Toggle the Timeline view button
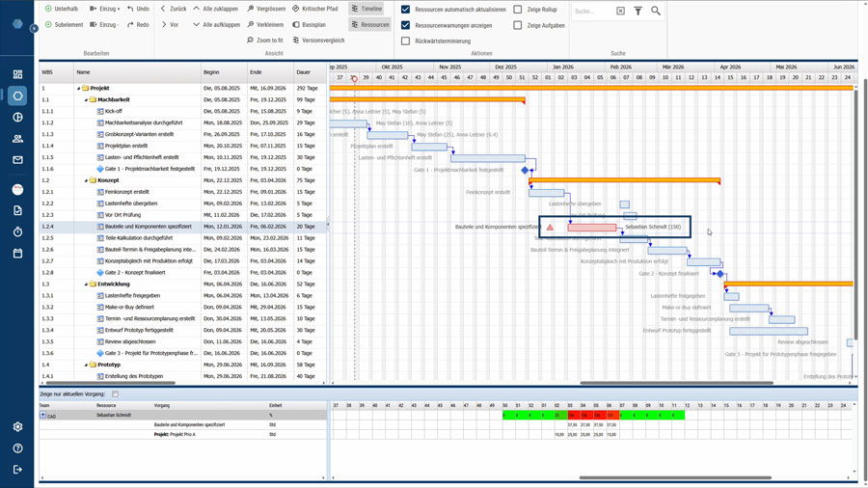 click(x=367, y=8)
